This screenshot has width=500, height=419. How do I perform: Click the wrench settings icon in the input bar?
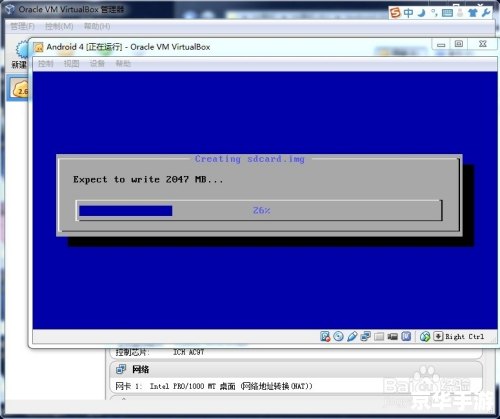click(x=486, y=13)
